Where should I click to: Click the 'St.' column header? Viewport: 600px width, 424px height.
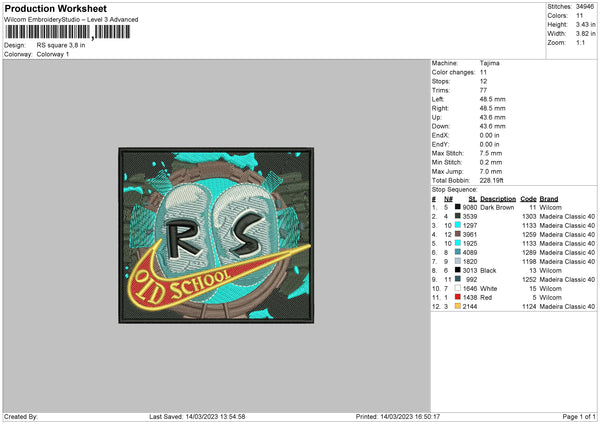click(x=473, y=199)
